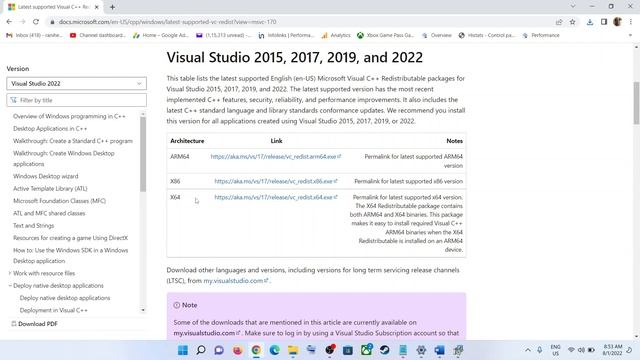This screenshot has height=360, width=640.
Task: Open a new browser tab
Action: (x=112, y=7)
